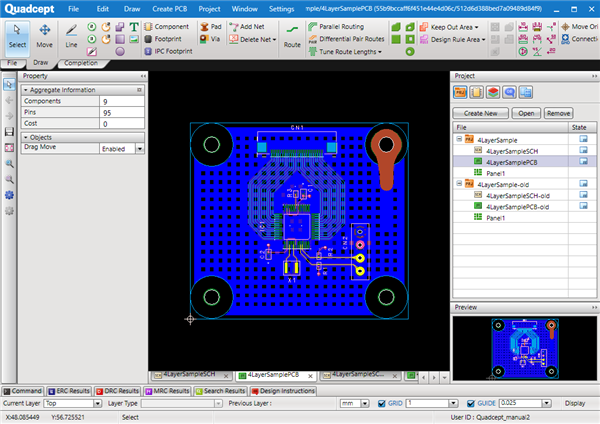Open Search Results tab
The height and width of the screenshot is (424, 600).
pos(220,391)
